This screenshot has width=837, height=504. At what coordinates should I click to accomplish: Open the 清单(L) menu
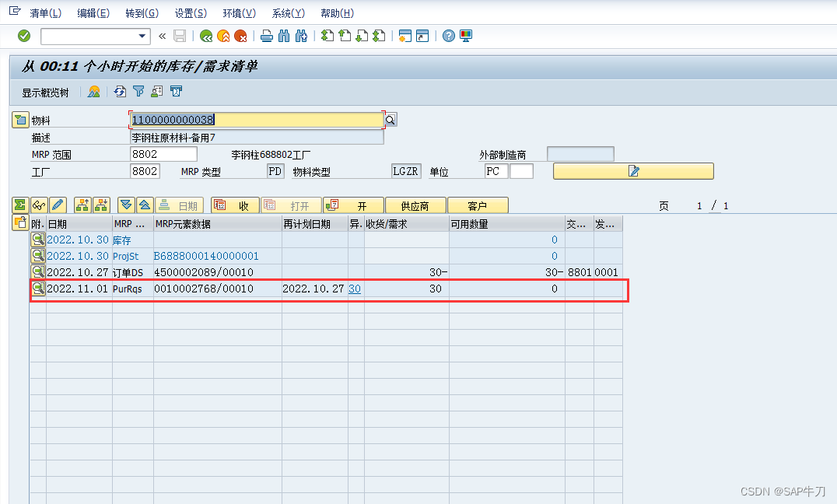(x=45, y=13)
